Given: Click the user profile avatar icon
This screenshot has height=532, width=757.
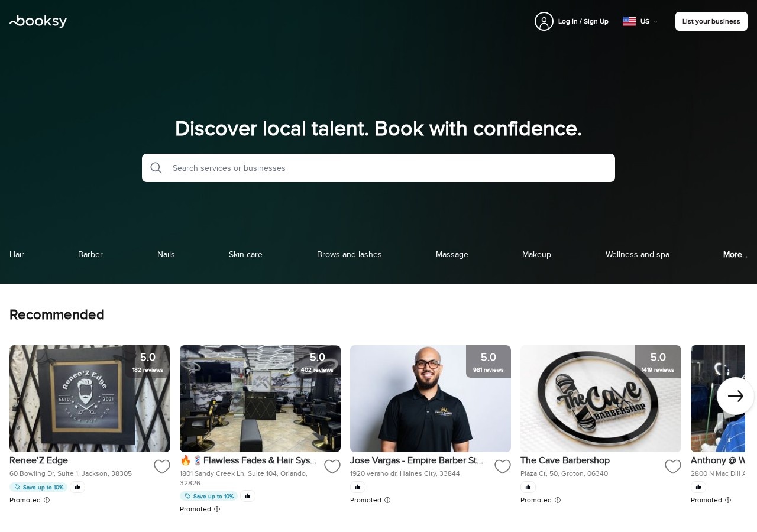Looking at the screenshot, I should click(x=544, y=21).
